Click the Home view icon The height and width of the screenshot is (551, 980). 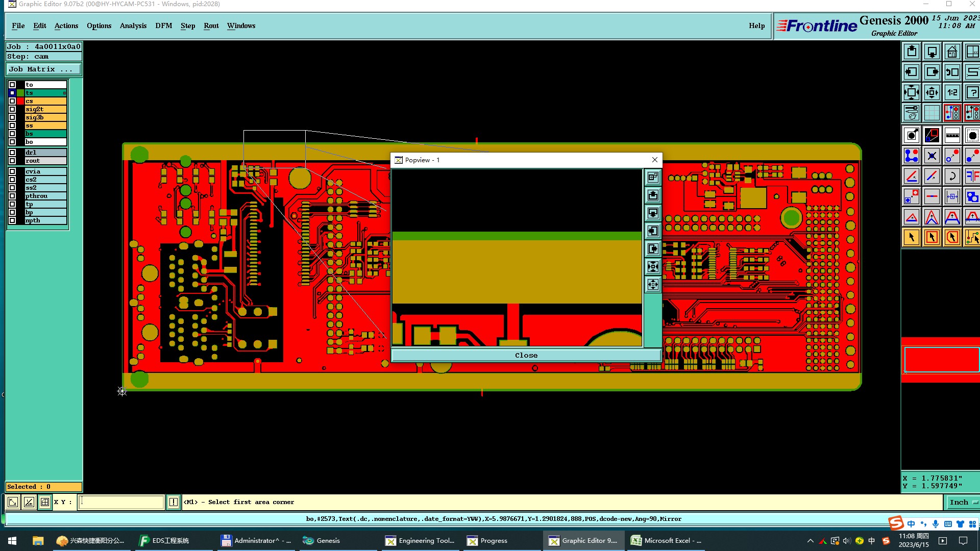click(952, 52)
